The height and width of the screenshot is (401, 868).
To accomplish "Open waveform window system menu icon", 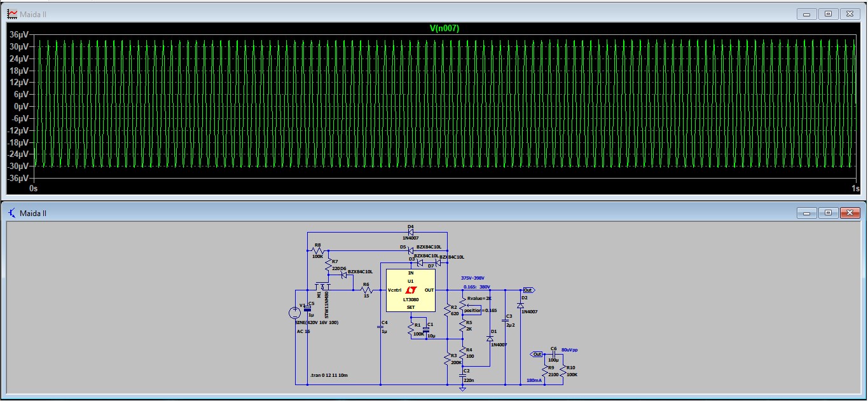I will pyautogui.click(x=12, y=13).
